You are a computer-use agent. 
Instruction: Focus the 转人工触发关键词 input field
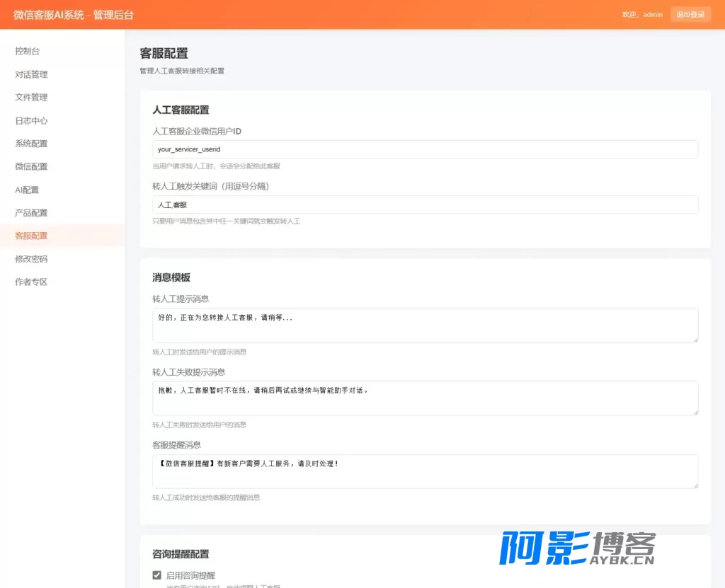coord(425,204)
